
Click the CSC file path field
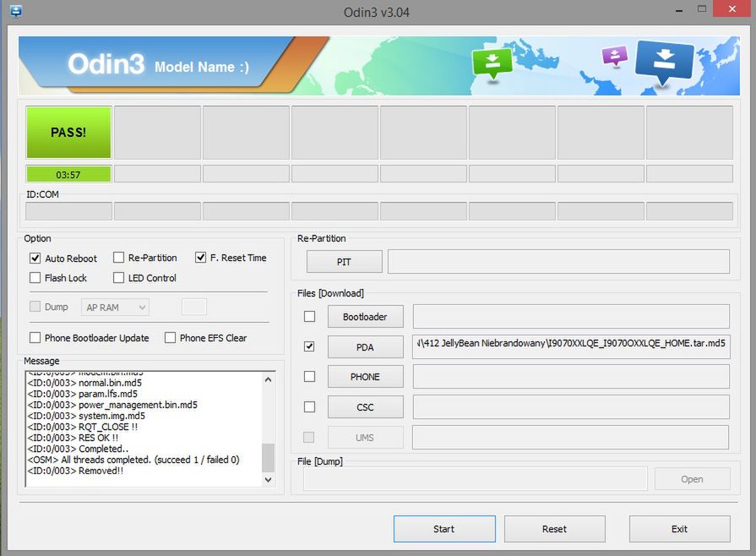pos(571,407)
